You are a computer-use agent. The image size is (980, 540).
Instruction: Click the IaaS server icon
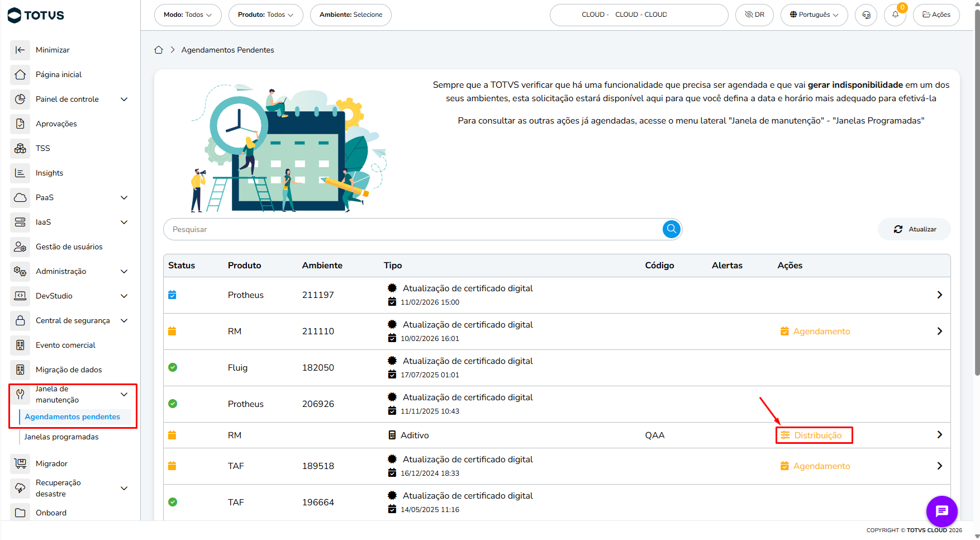pos(20,222)
